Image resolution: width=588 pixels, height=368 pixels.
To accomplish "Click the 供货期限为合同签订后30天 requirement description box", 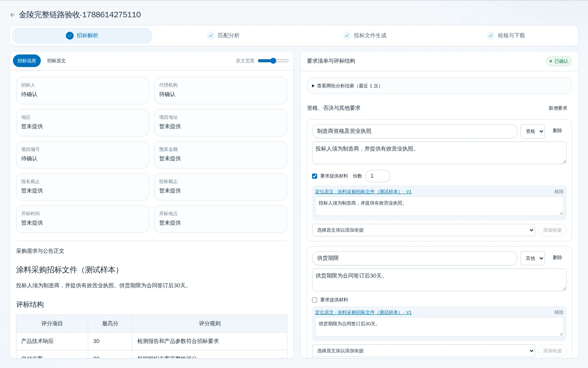I will [x=439, y=280].
